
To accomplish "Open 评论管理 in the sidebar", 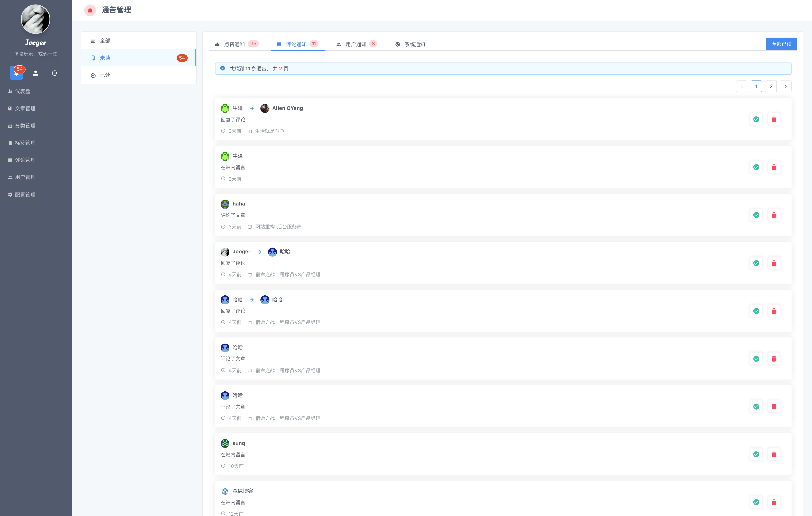I will click(25, 160).
